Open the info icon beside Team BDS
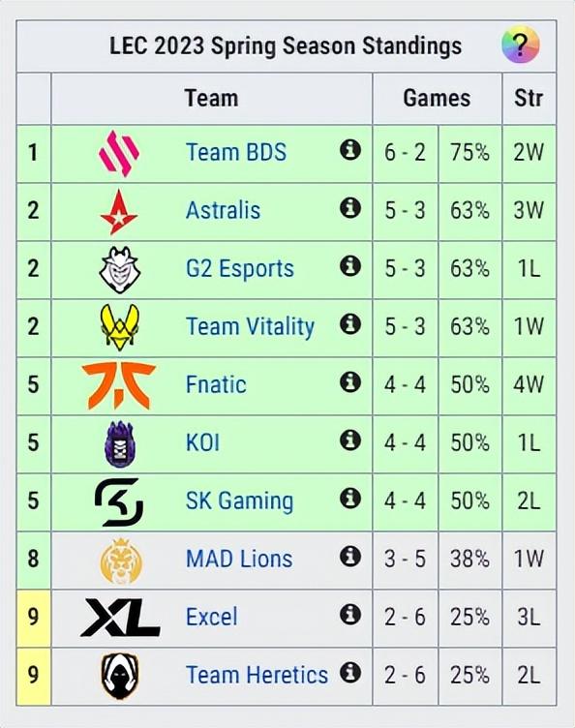Viewport: 575px width, 728px height. click(350, 150)
